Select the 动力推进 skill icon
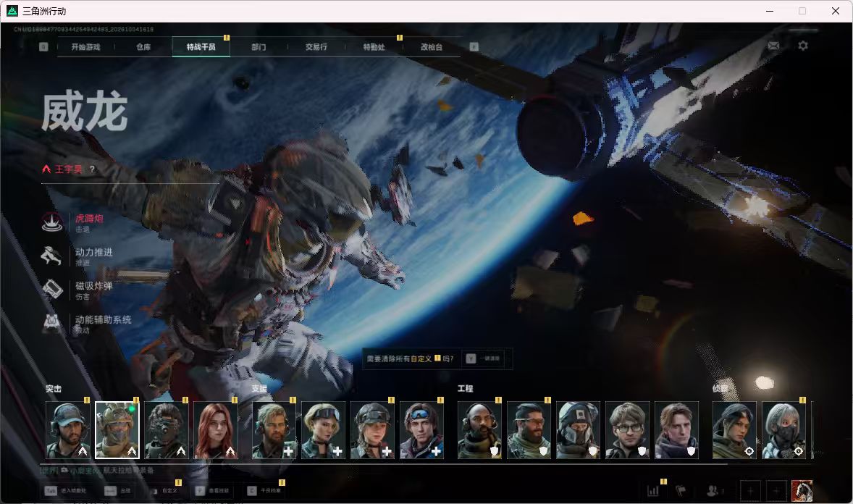Viewport: 853px width, 504px height. 52,256
